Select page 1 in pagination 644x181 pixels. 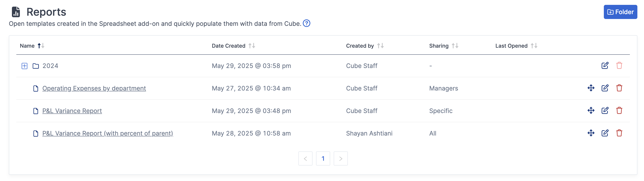(x=323, y=158)
